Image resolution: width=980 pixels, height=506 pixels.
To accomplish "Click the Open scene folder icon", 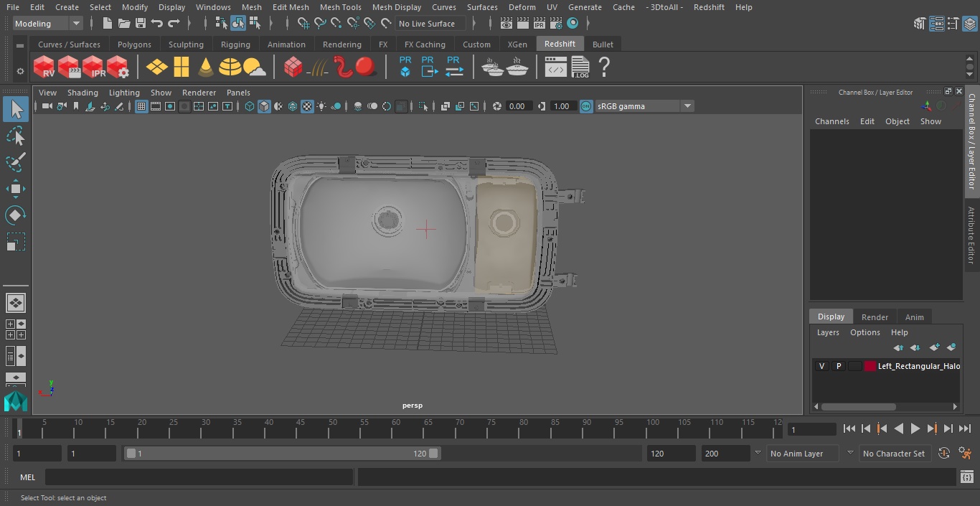I will pos(124,24).
